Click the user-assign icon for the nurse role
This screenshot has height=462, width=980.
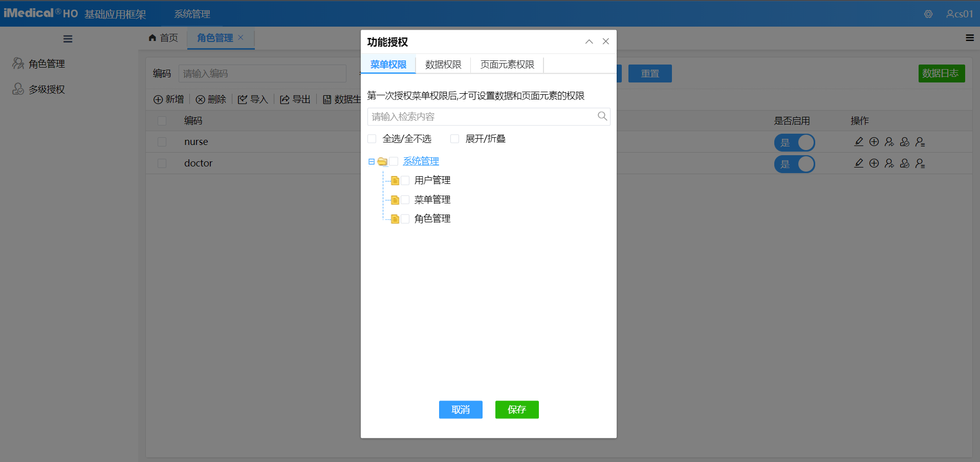coord(889,142)
